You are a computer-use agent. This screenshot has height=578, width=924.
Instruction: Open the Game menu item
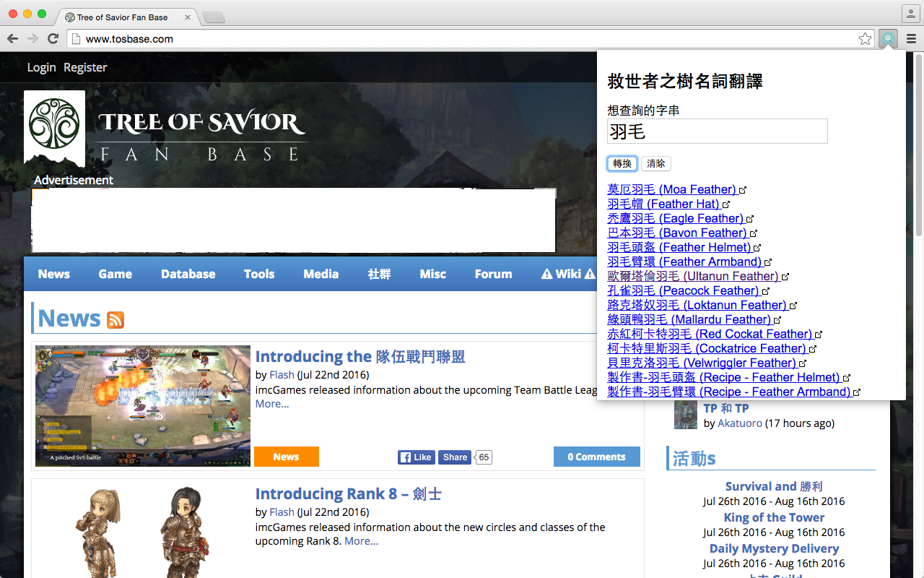click(115, 274)
